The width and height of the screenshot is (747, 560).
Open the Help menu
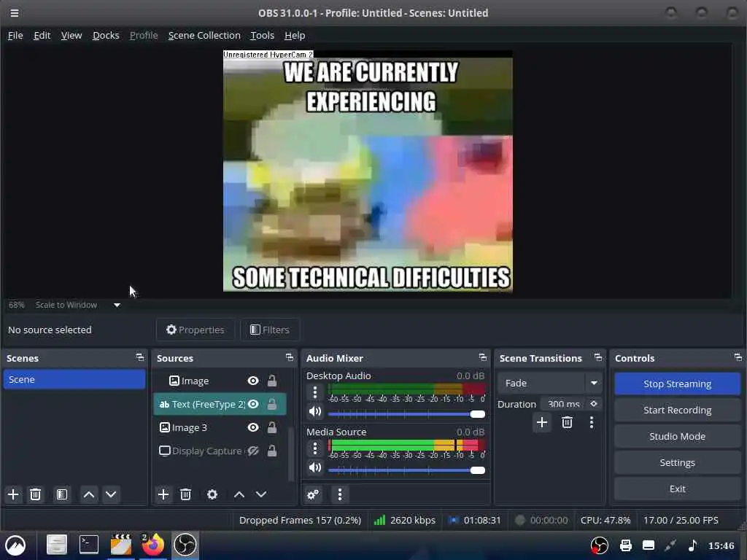[295, 36]
